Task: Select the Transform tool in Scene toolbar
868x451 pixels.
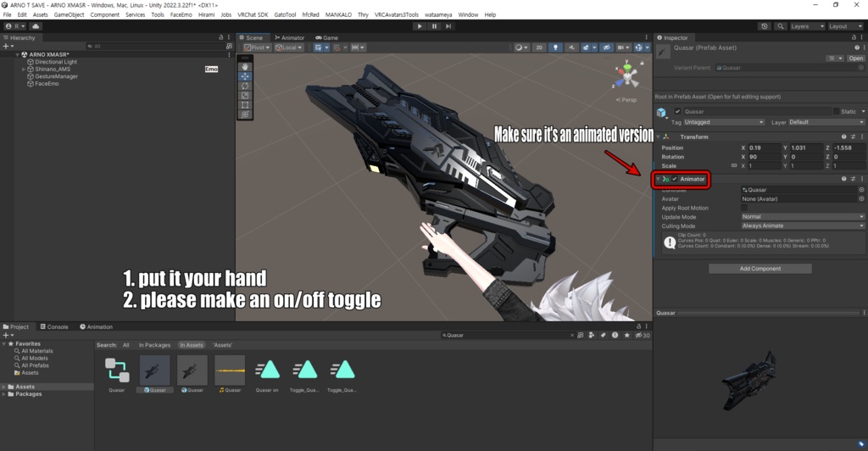Action: click(245, 114)
